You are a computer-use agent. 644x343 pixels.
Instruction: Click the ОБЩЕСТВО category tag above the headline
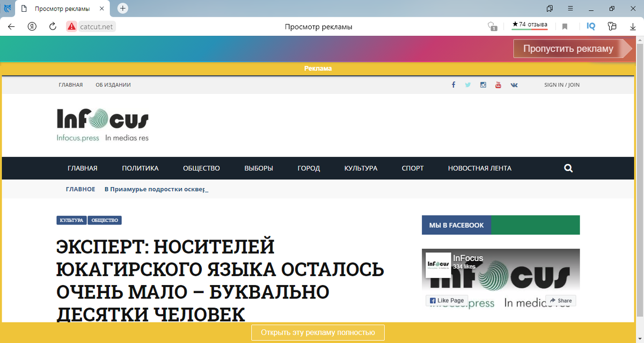105,220
